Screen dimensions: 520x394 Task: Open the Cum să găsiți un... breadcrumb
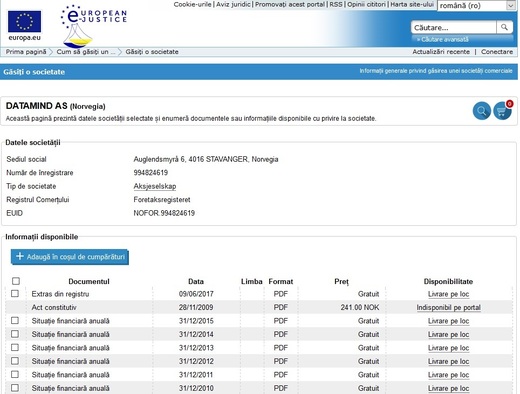pyautogui.click(x=86, y=52)
